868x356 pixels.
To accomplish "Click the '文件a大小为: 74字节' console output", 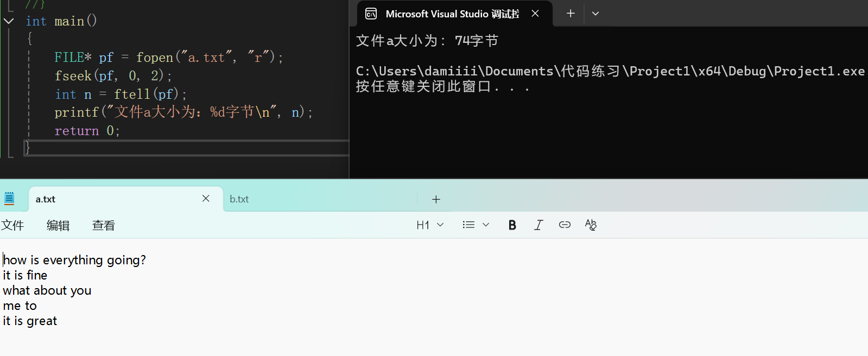I will [427, 41].
